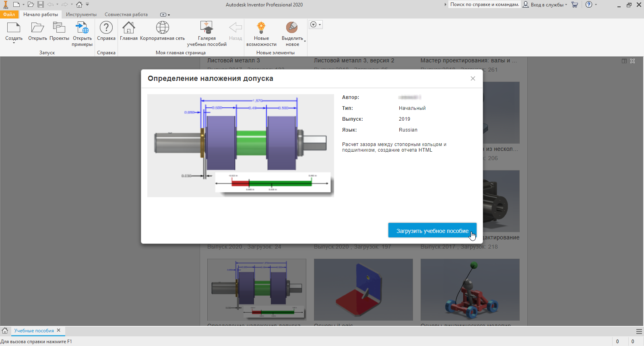Click the shopping cart icon in title bar
The height and width of the screenshot is (346, 644).
point(575,5)
